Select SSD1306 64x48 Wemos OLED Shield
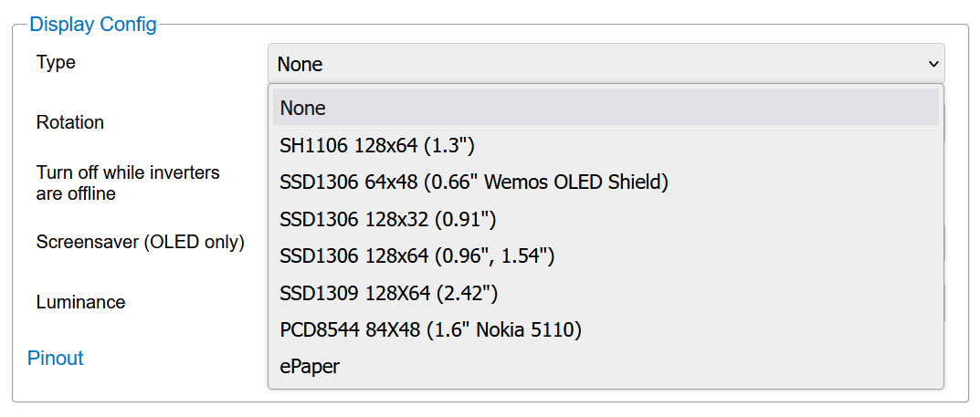 (474, 182)
